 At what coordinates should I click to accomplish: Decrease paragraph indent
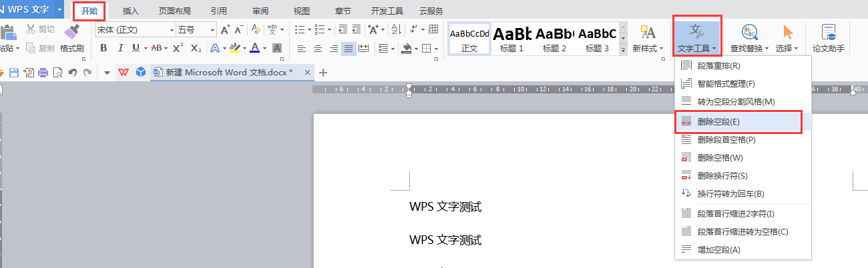click(x=343, y=29)
